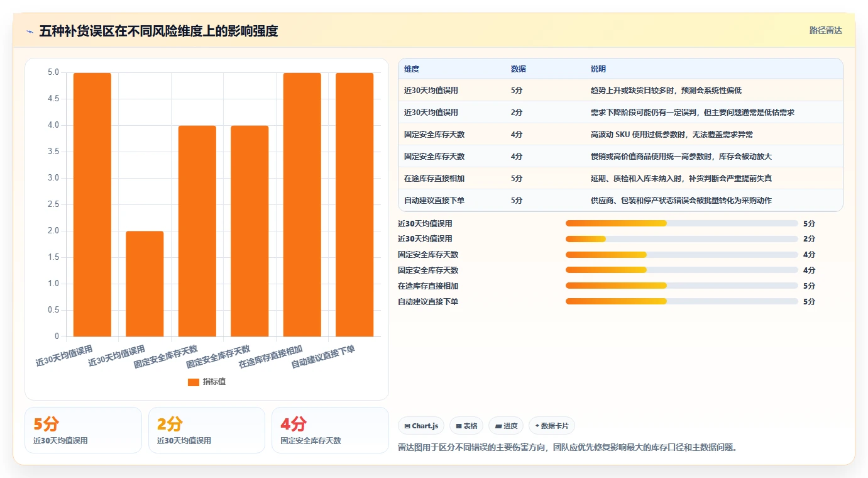This screenshot has width=868, height=478.
Task: Select the 进度 chip
Action: click(x=506, y=426)
